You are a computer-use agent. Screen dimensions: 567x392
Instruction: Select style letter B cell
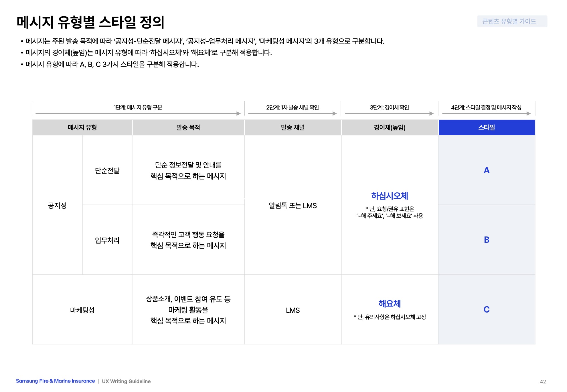tap(486, 240)
